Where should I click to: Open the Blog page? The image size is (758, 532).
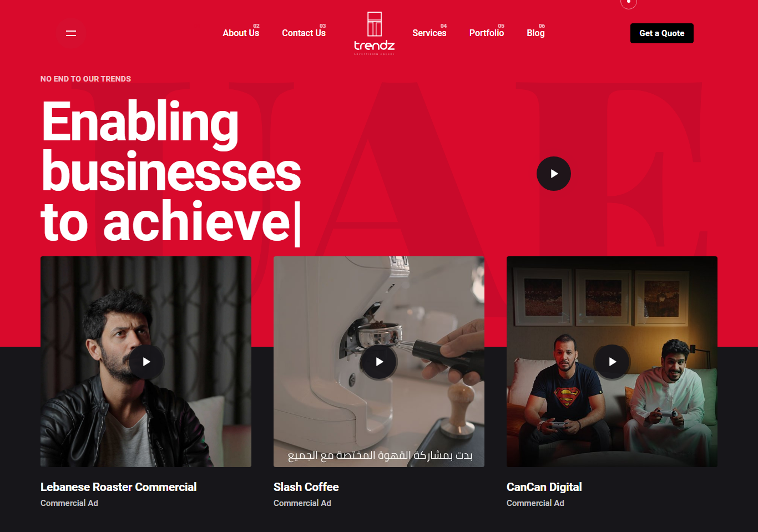tap(535, 33)
